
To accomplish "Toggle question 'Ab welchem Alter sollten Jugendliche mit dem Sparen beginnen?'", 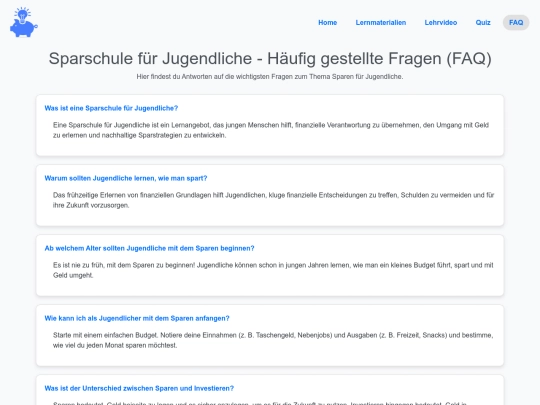I will pyautogui.click(x=149, y=248).
